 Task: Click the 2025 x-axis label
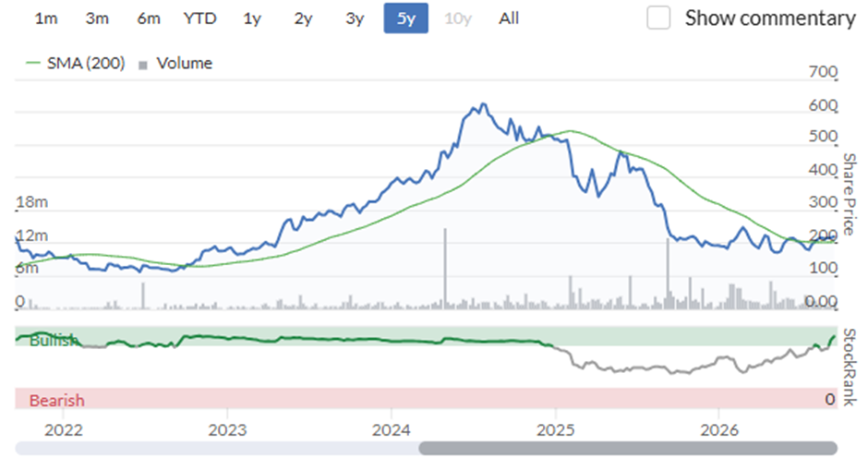556,429
